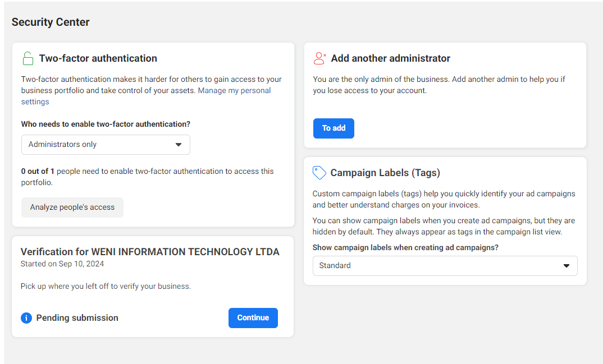This screenshot has height=364, width=603.
Task: Click the 'Pending submission' status text
Action: 77,318
